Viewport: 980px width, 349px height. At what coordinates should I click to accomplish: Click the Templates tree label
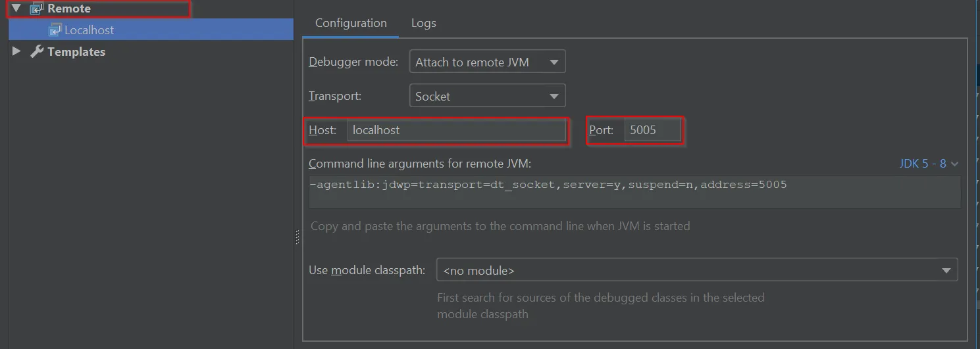[76, 52]
